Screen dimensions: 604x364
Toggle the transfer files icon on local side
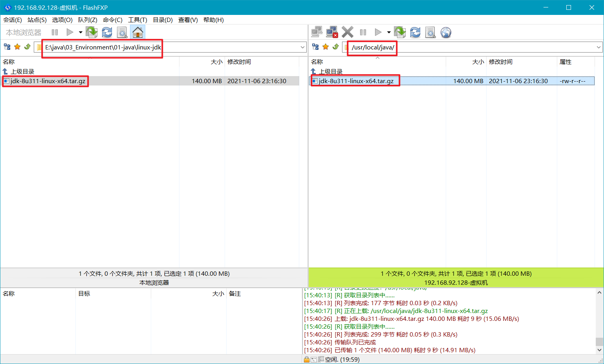(x=92, y=32)
